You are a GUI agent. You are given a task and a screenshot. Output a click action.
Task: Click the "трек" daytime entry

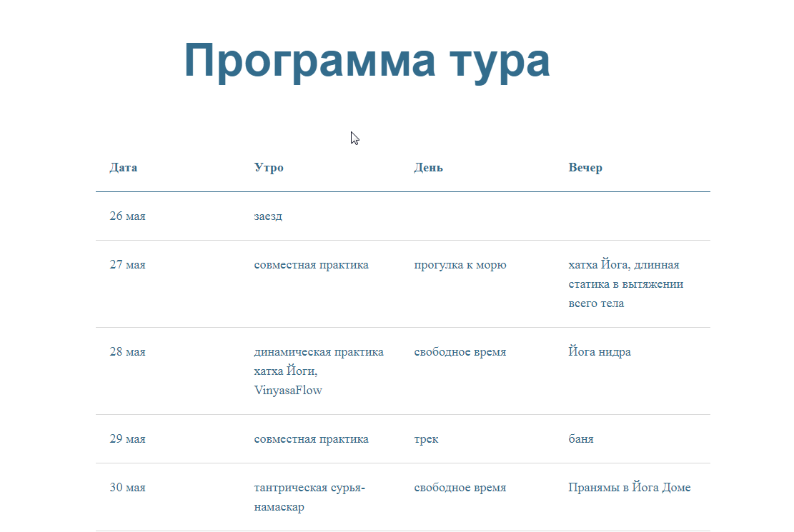click(426, 439)
